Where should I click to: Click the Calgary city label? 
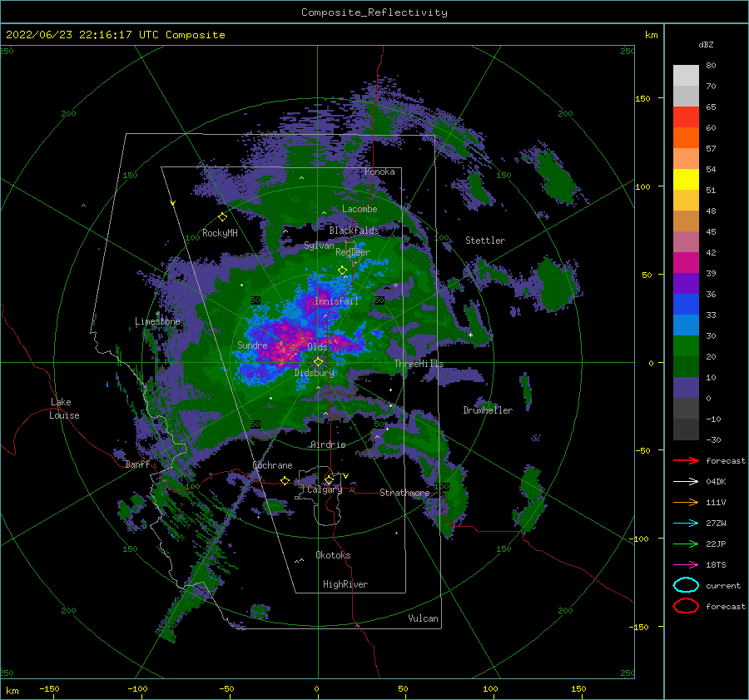[x=325, y=489]
